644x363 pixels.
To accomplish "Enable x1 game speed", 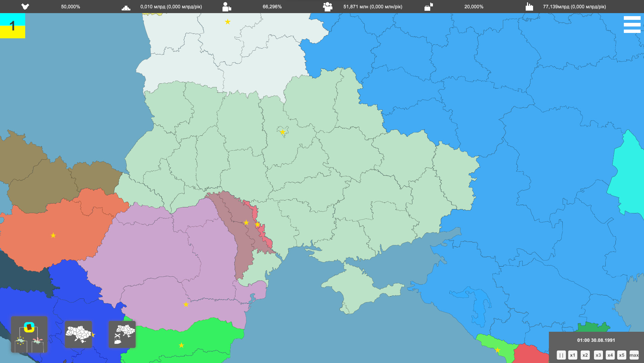I will click(x=573, y=355).
